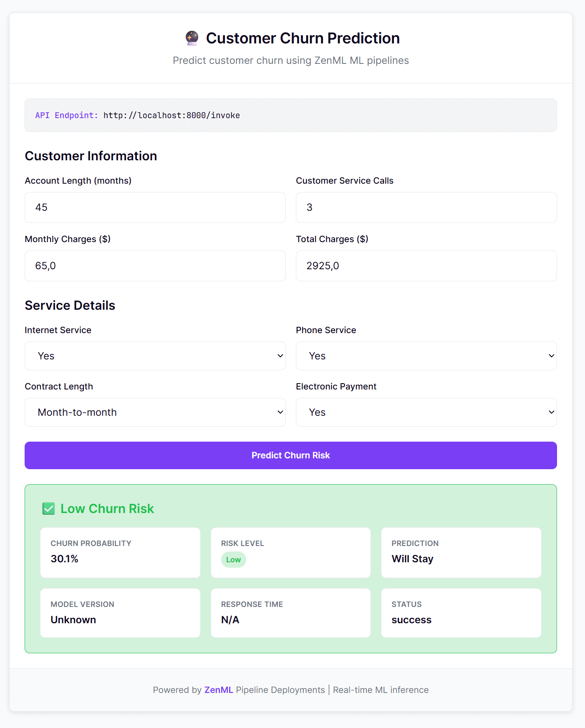Viewport: 585px width, 728px height.
Task: Click the 30.1% churn probability value
Action: click(x=65, y=559)
